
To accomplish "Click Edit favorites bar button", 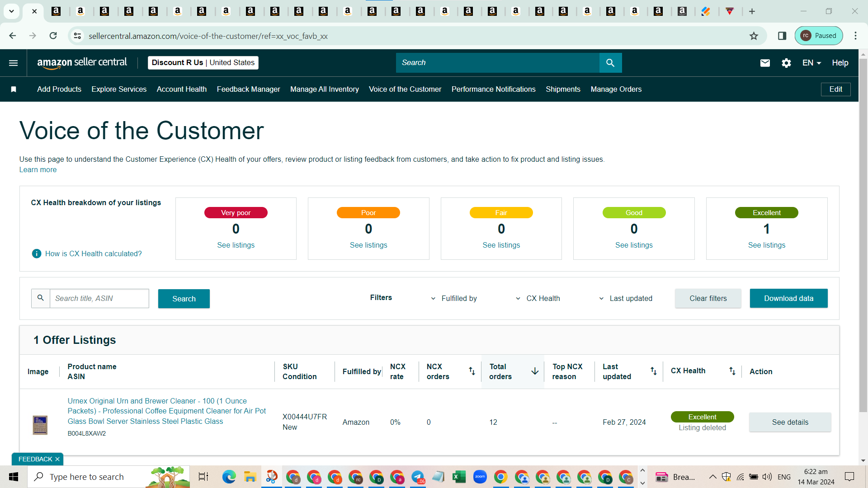I will (835, 89).
